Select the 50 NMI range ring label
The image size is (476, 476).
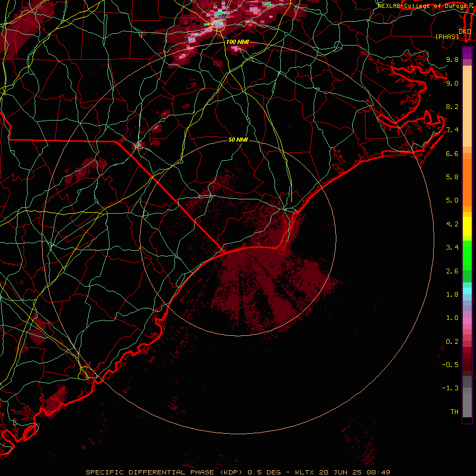[x=238, y=140]
